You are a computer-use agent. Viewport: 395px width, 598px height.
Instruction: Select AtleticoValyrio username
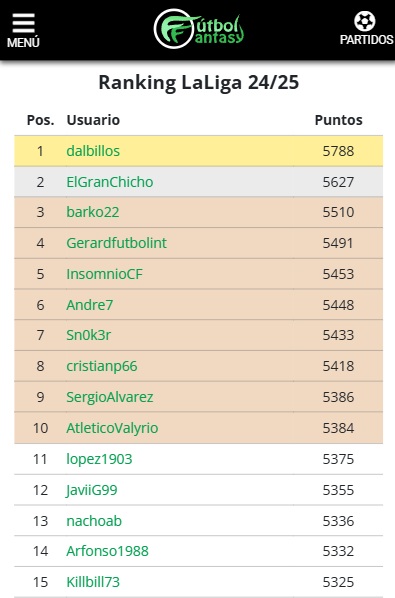(112, 428)
